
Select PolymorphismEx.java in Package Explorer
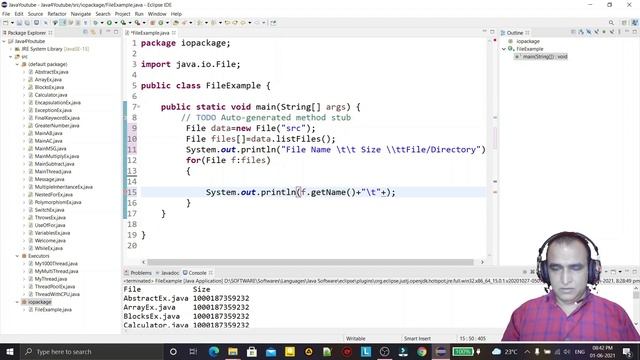point(58,202)
